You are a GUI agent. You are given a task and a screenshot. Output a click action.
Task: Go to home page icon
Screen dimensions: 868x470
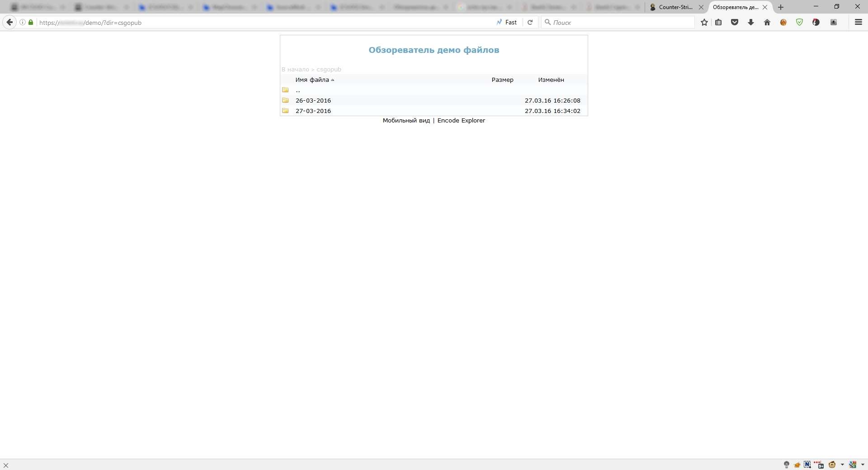767,22
